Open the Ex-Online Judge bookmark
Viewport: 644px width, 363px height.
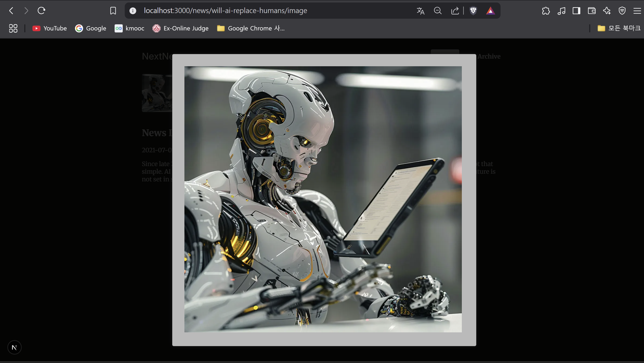click(x=181, y=28)
